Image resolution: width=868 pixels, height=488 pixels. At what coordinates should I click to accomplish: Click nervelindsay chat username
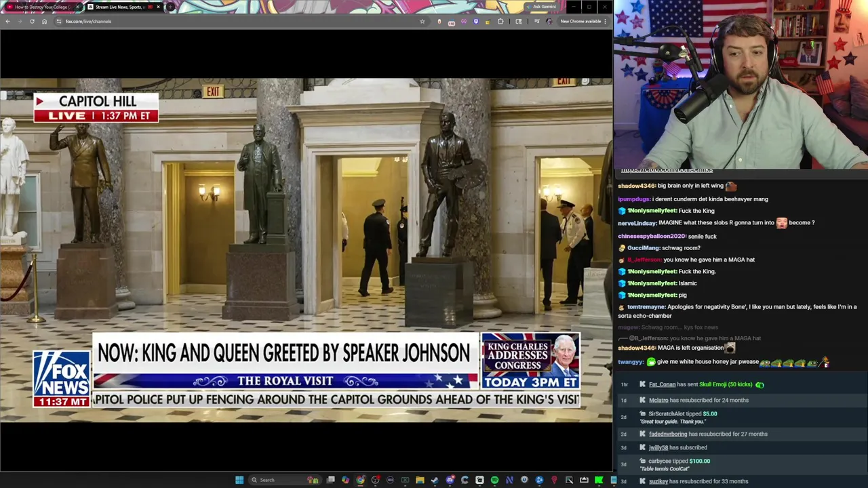click(637, 222)
